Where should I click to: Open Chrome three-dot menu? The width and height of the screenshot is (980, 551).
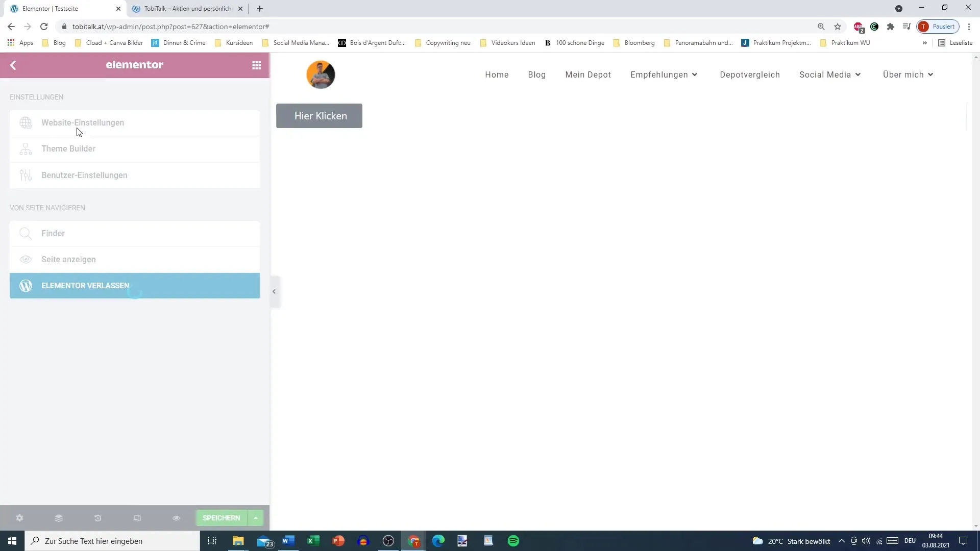(x=969, y=27)
